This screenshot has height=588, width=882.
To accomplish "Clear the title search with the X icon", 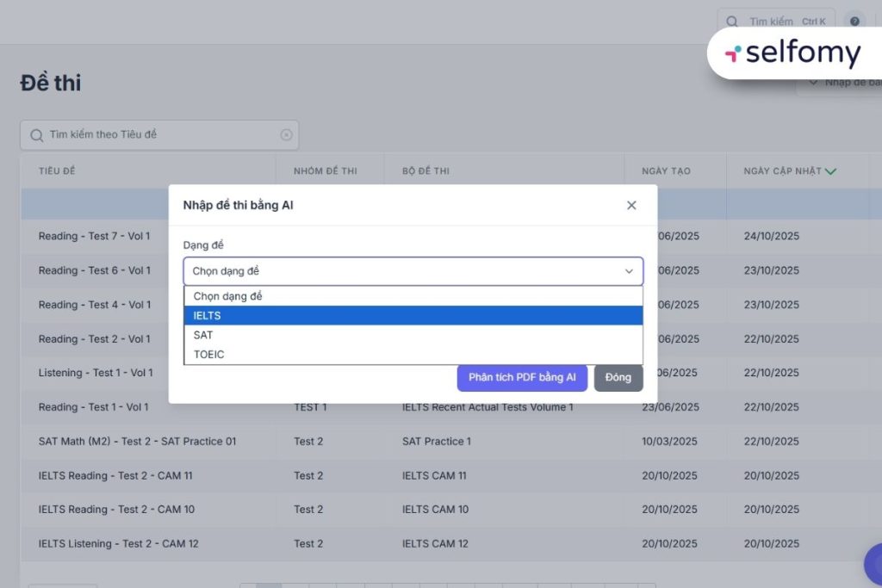I will 286,135.
